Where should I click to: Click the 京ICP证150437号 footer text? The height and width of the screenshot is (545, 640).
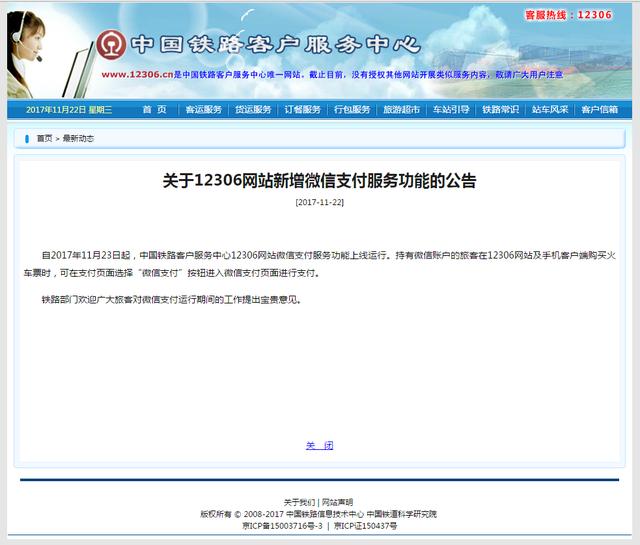(365, 525)
